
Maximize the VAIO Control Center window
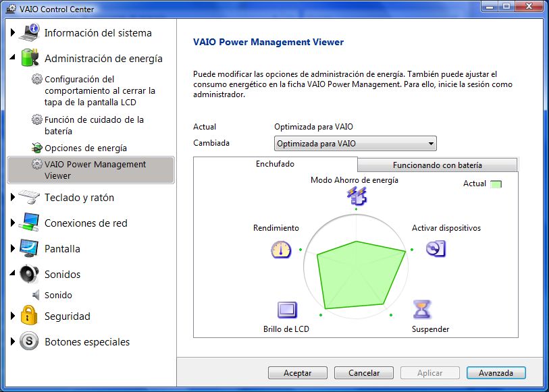point(506,6)
